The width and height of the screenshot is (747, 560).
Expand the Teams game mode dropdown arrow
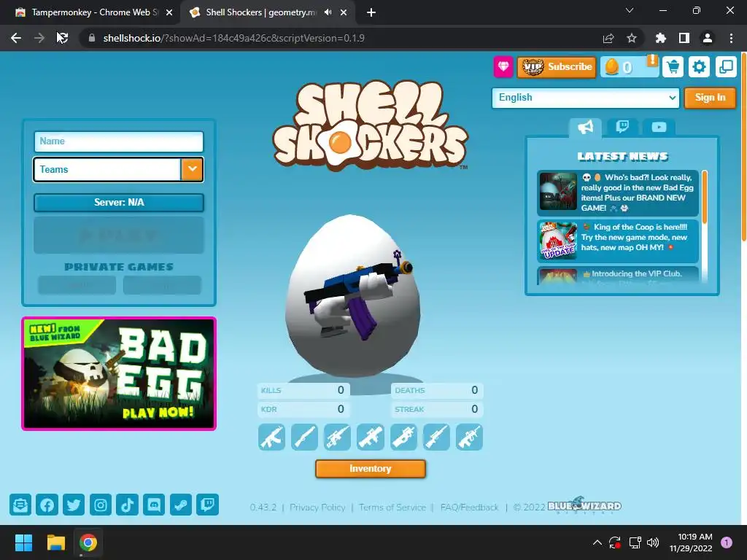tap(192, 169)
